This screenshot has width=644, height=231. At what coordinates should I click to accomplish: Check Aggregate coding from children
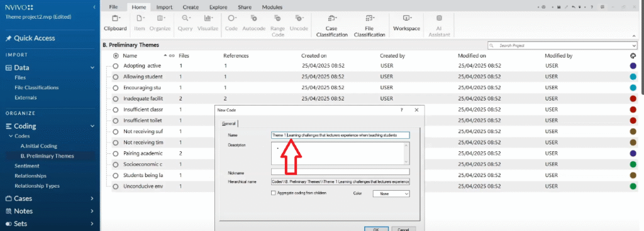(x=274, y=193)
